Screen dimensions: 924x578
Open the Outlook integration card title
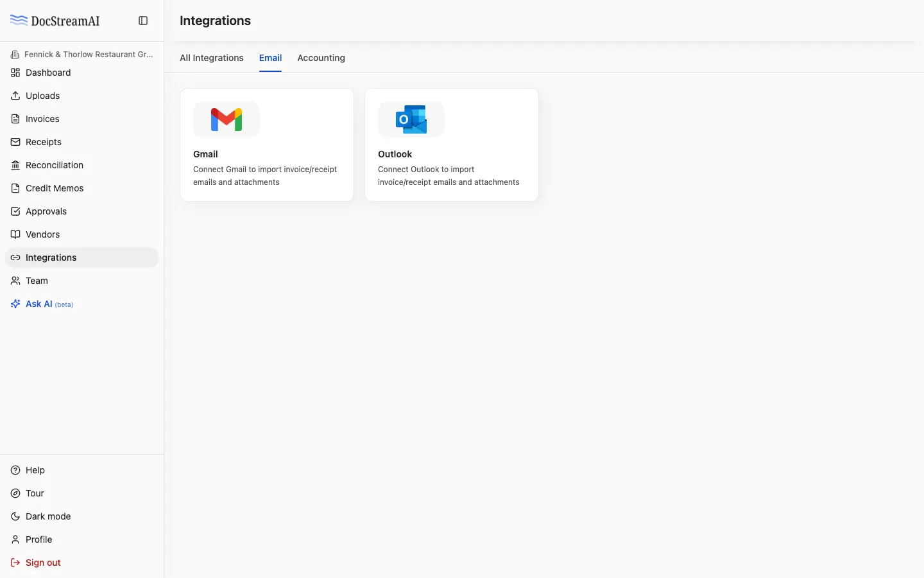tap(395, 154)
